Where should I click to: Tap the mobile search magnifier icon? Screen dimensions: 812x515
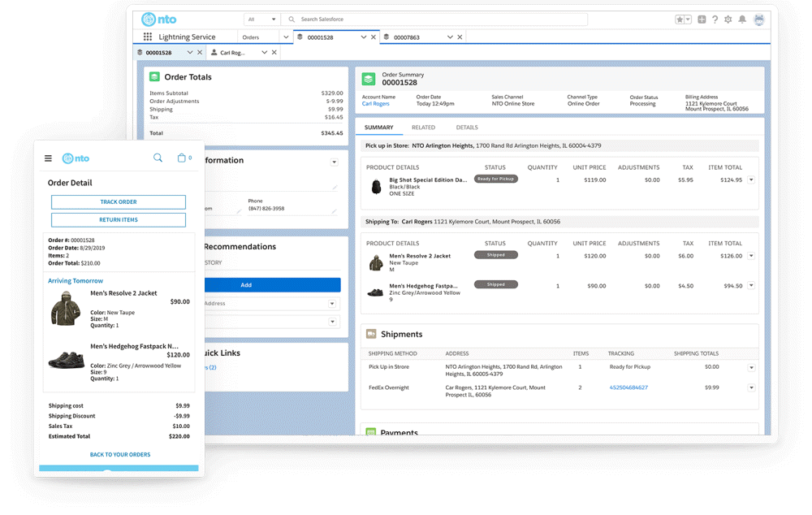pyautogui.click(x=158, y=158)
